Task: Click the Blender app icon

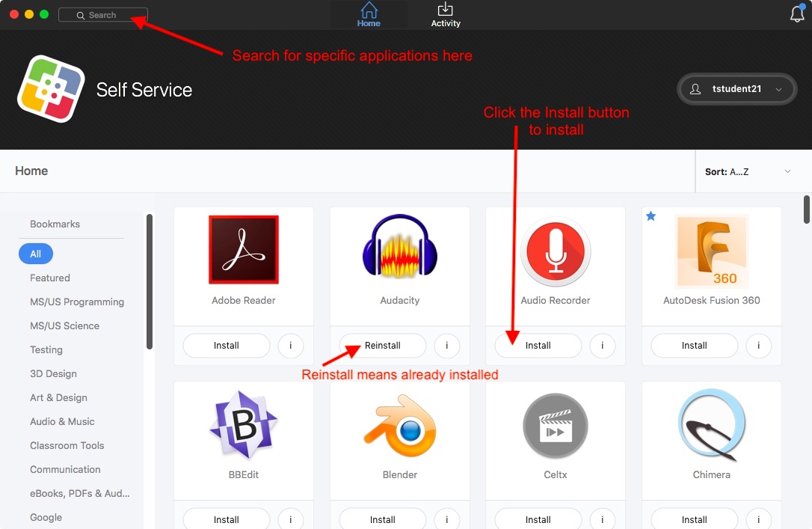Action: [x=400, y=426]
